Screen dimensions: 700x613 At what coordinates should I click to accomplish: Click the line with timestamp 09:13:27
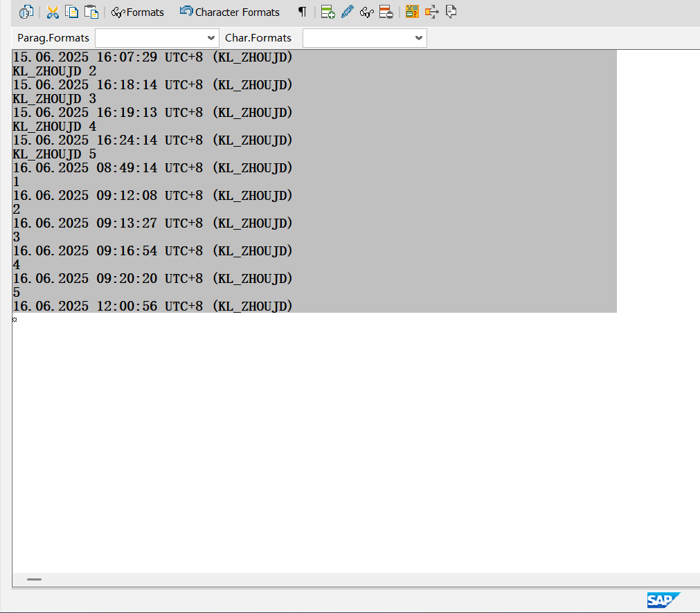coord(152,223)
